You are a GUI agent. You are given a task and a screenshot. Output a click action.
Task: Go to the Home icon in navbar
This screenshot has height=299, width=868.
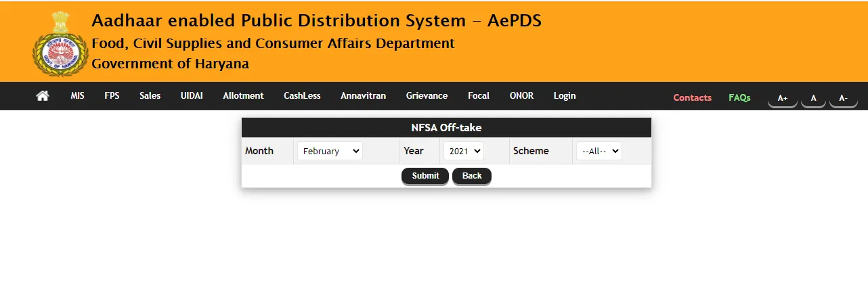click(x=43, y=96)
